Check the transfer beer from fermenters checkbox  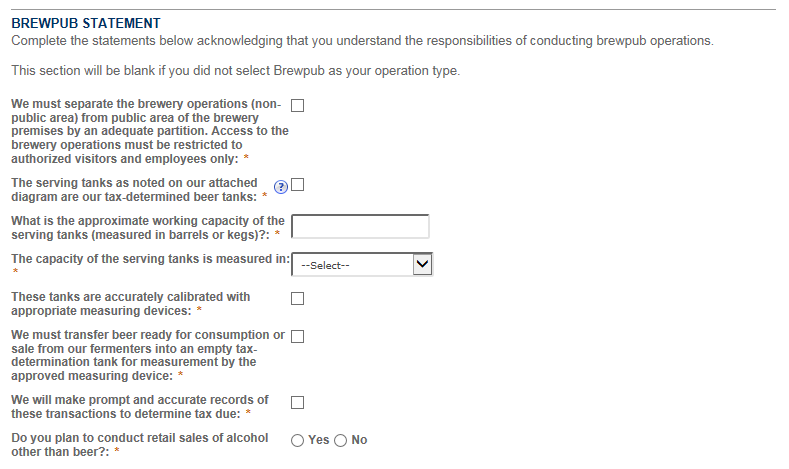coord(297,336)
